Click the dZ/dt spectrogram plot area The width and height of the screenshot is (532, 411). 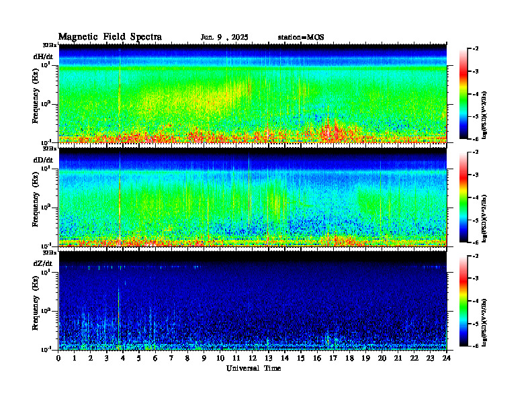coord(253,301)
